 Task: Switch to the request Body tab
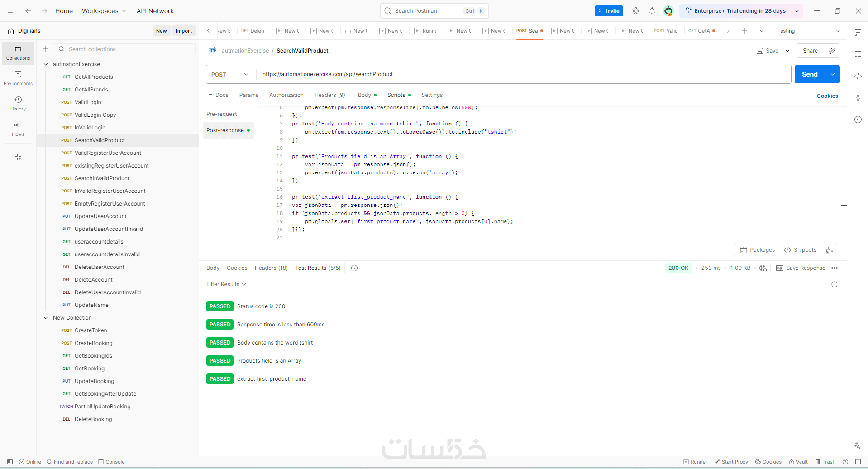pos(367,95)
